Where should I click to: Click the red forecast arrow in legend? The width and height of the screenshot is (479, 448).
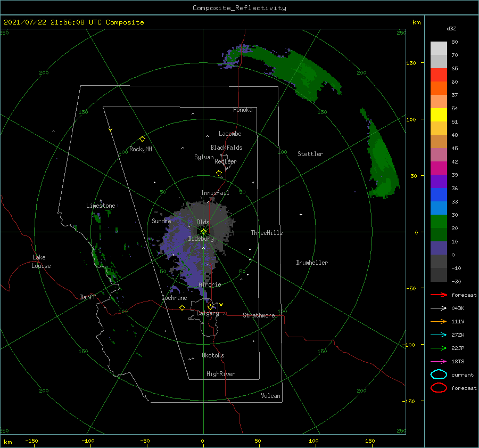point(439,295)
